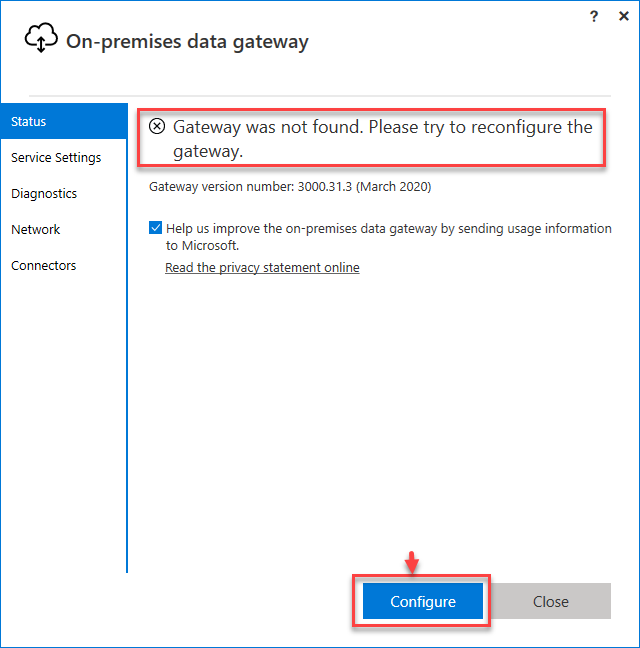This screenshot has height=648, width=640.
Task: Open the privacy statement online link
Action: pos(262,268)
